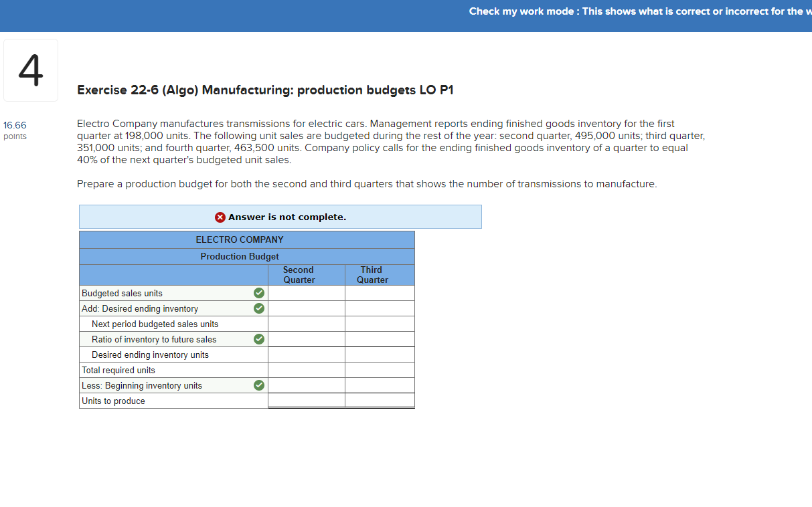Screen dimensions: 812x507
Task: Click the 16.66 points indicator
Action: [15, 129]
